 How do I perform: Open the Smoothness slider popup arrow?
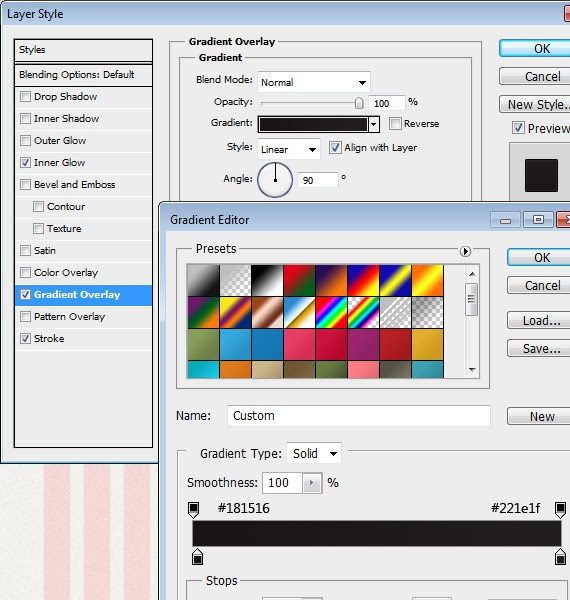[312, 483]
